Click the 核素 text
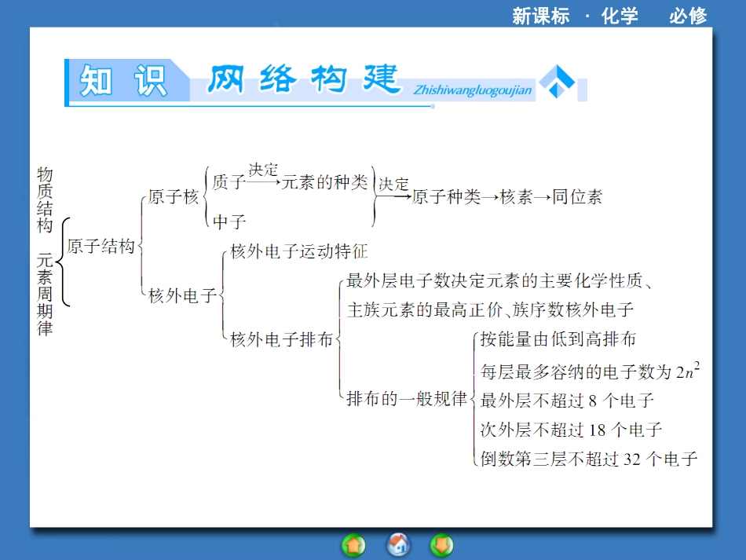The image size is (746, 560). (x=517, y=196)
